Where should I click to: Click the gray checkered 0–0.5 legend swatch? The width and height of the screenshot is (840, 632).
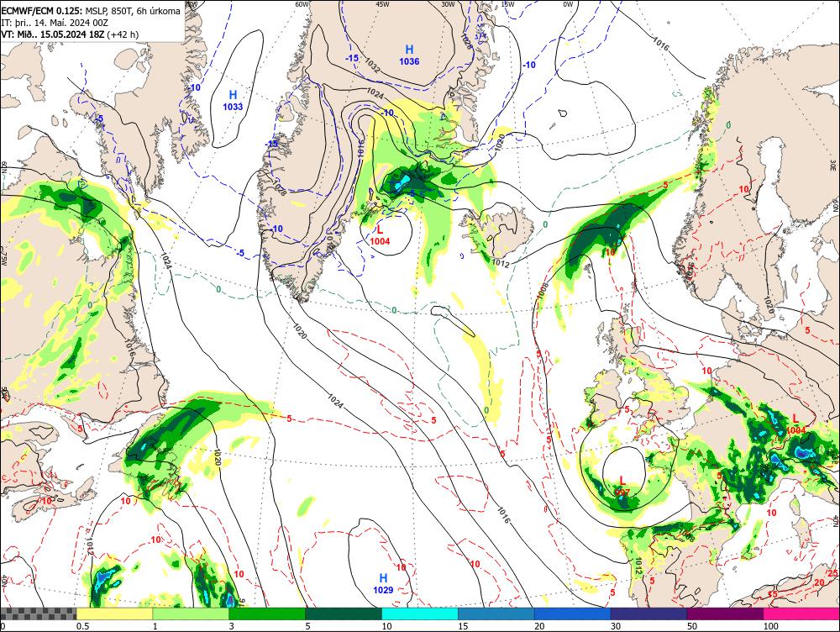pos(38,614)
